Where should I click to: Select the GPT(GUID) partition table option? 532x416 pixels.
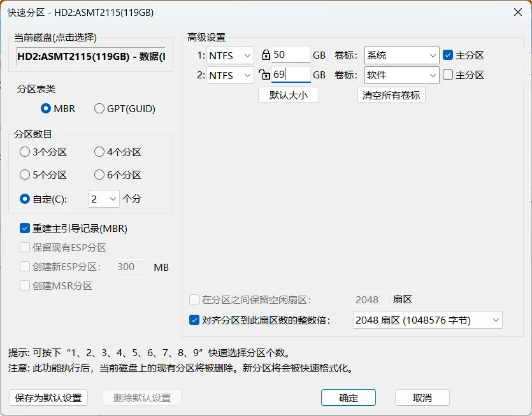pos(124,108)
